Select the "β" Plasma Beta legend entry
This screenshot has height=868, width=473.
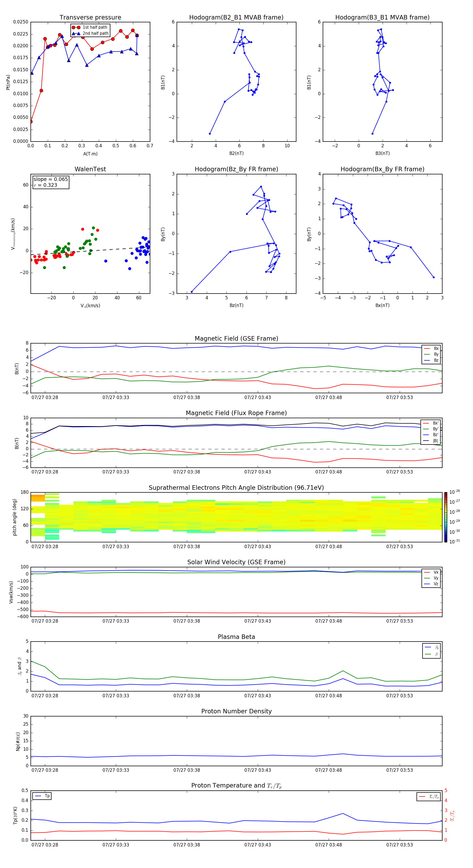tap(431, 654)
